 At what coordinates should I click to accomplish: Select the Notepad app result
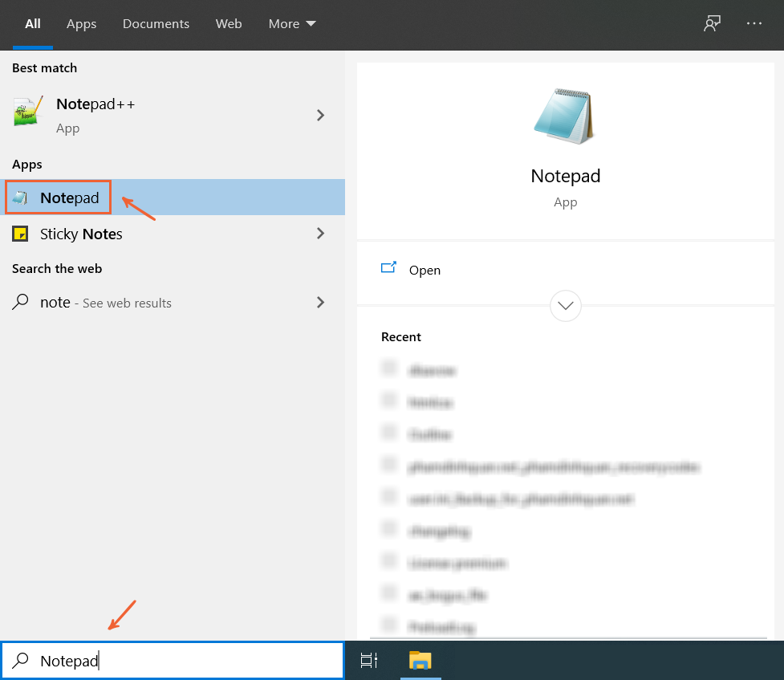(x=173, y=197)
